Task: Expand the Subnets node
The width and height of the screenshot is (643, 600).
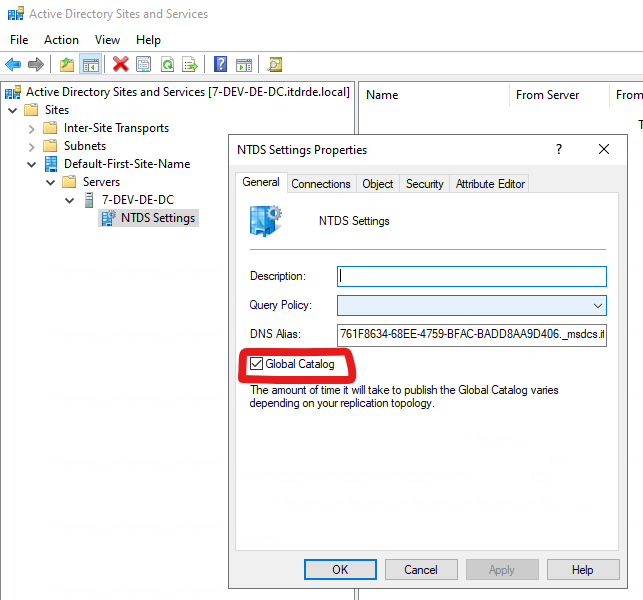Action: click(32, 147)
